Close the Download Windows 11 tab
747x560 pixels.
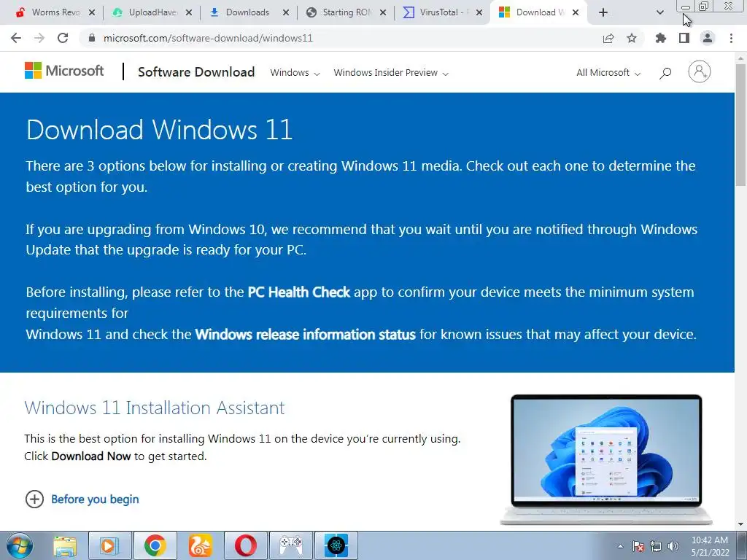point(576,12)
